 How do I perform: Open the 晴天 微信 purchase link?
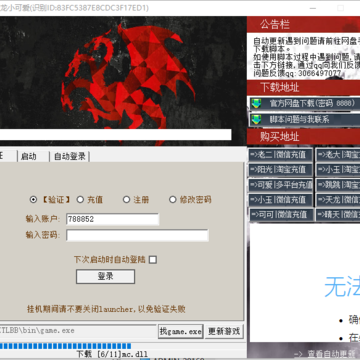coord(338,214)
